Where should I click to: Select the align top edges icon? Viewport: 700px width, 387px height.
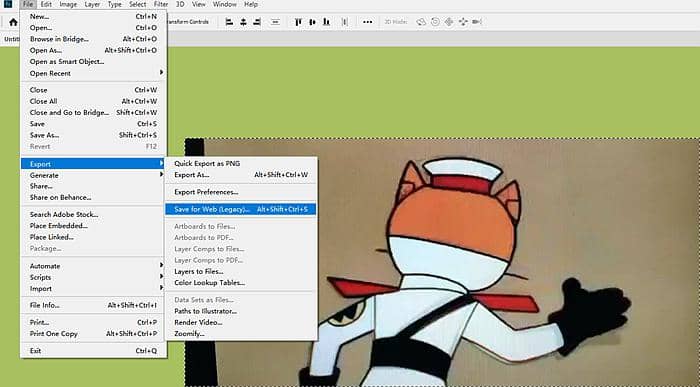[298, 22]
